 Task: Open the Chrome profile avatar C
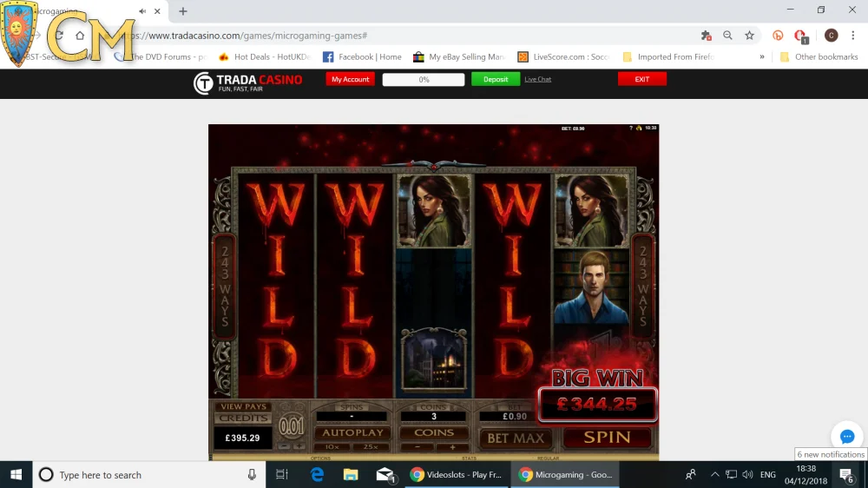tap(831, 36)
